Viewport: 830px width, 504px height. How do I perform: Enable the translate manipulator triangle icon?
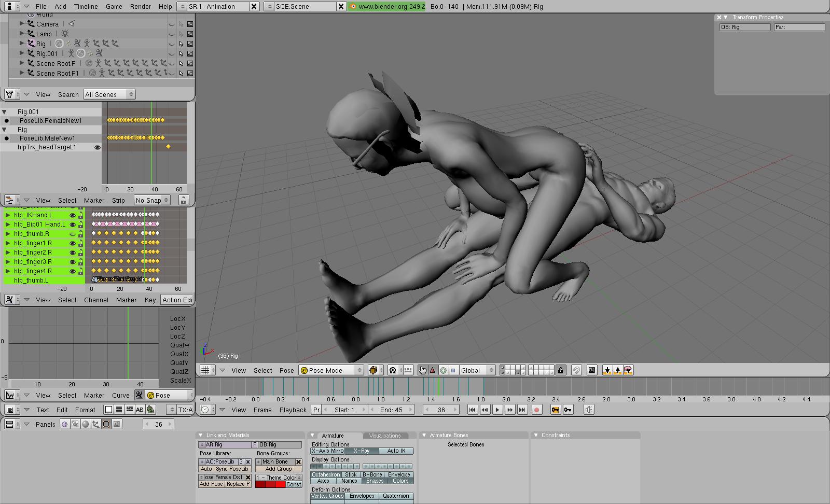pos(433,370)
